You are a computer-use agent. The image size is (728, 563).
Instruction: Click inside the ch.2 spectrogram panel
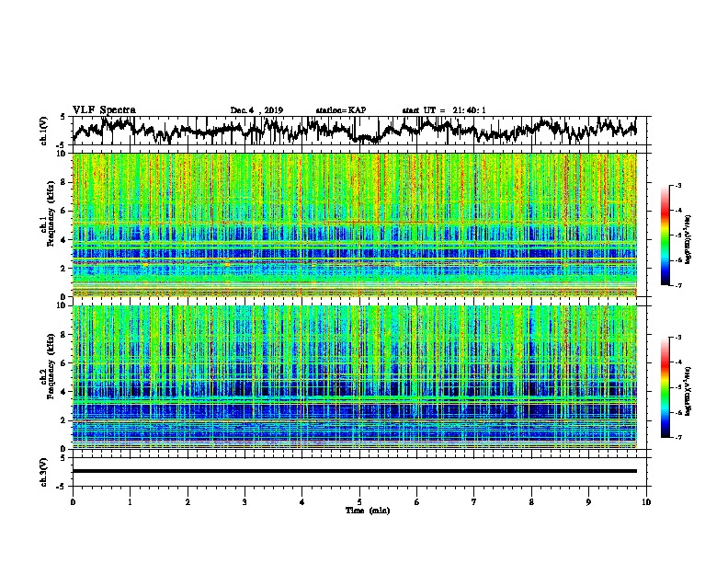355,377
